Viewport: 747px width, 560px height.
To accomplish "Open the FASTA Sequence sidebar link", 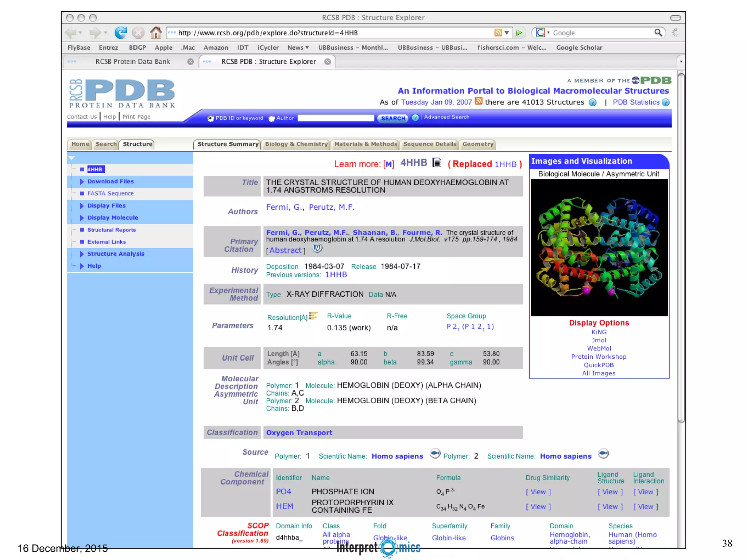I will tap(111, 194).
